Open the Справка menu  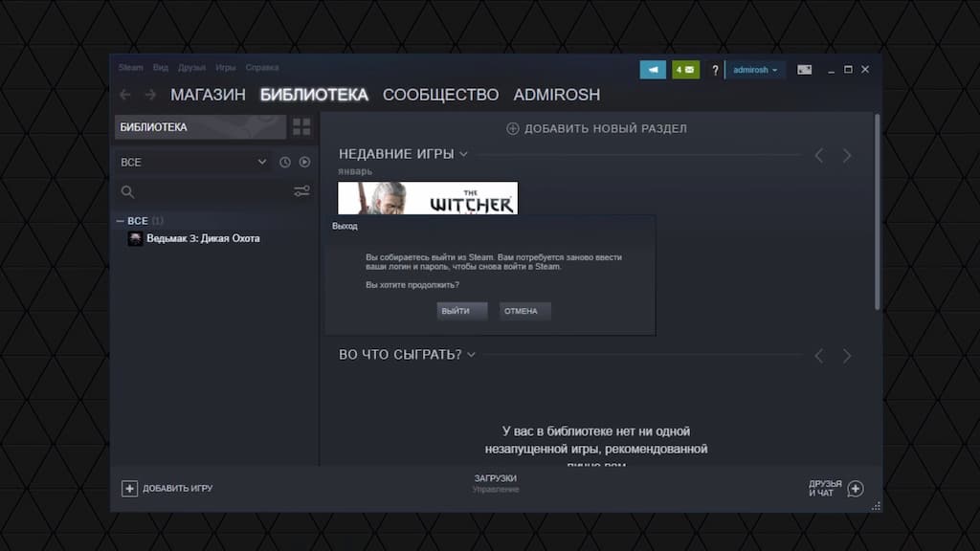[262, 68]
